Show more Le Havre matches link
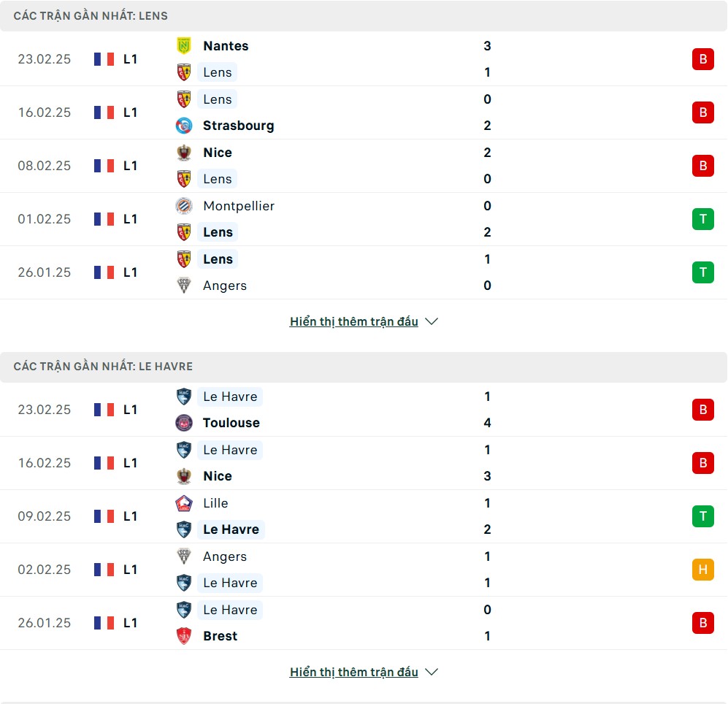The height and width of the screenshot is (704, 728). pyautogui.click(x=353, y=672)
